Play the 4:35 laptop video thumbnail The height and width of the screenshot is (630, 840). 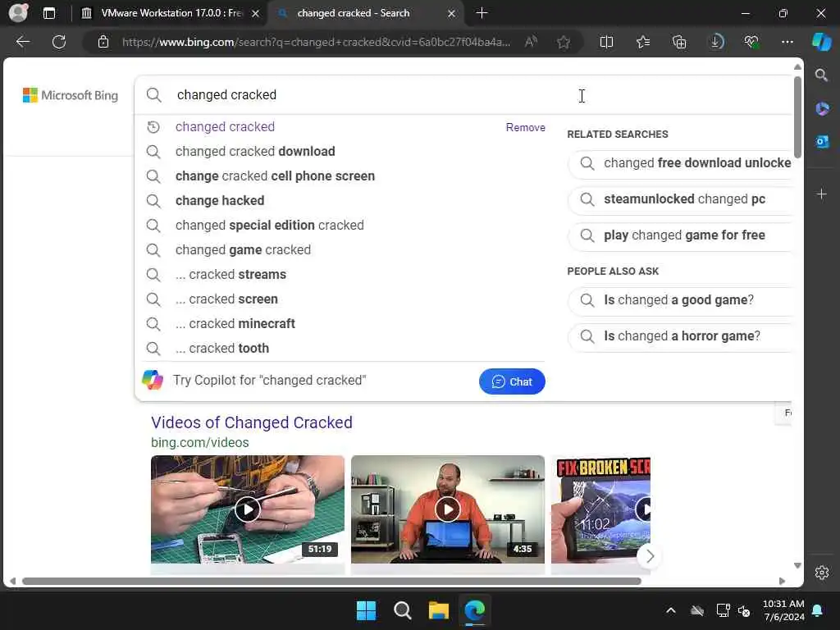pyautogui.click(x=448, y=509)
